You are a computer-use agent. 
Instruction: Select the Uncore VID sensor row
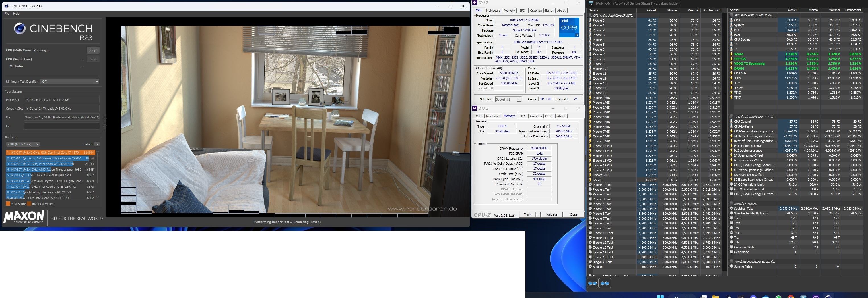[x=655, y=175]
